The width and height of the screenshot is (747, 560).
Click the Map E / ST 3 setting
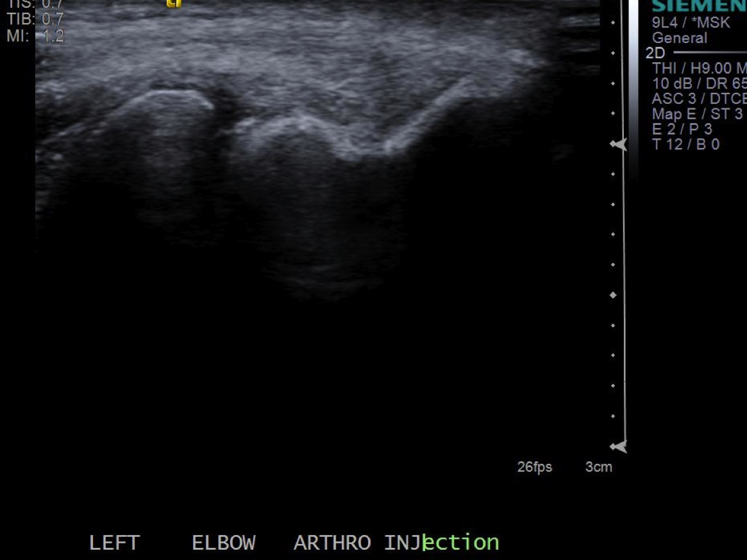[x=696, y=114]
